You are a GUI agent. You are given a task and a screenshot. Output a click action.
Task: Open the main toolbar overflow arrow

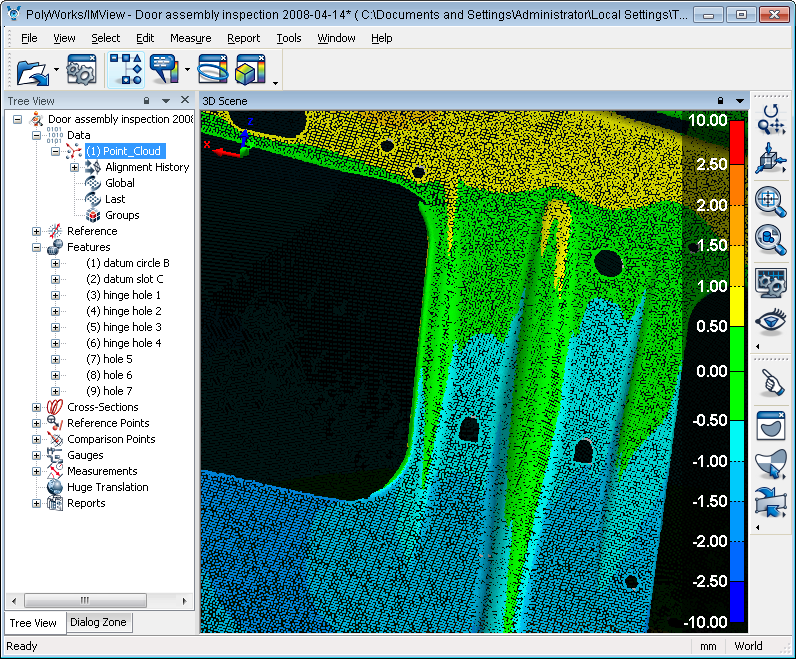(x=275, y=83)
